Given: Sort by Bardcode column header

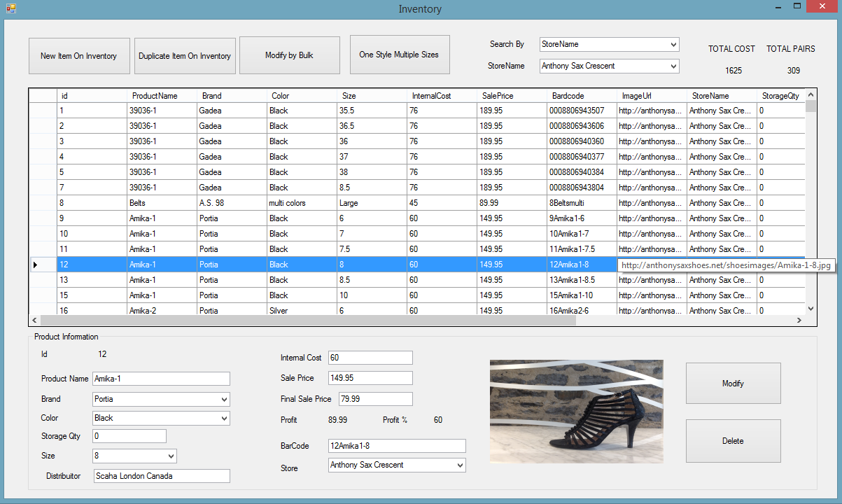Looking at the screenshot, I should point(582,95).
